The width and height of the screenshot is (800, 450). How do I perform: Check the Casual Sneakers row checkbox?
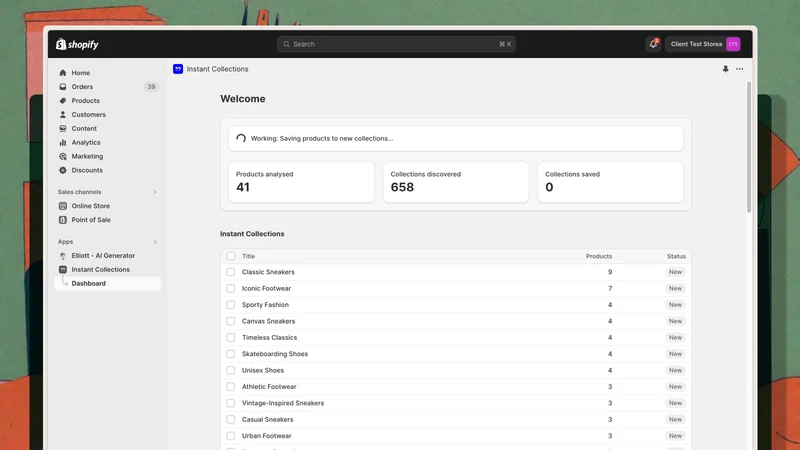(231, 419)
